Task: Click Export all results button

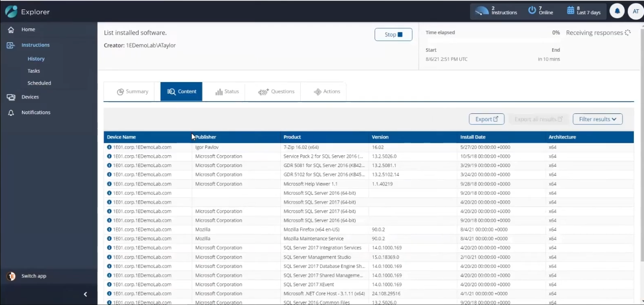Action: point(538,119)
